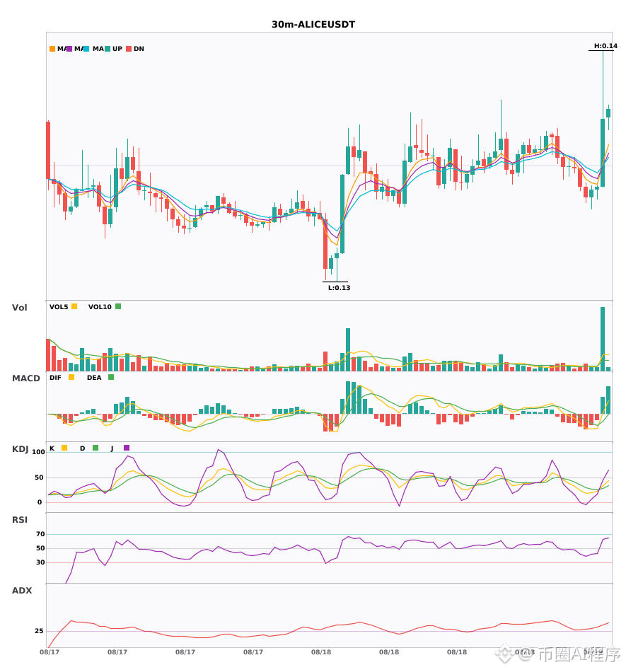626x672 pixels.
Task: Click the ADX axis value 25
Action: coord(39,631)
